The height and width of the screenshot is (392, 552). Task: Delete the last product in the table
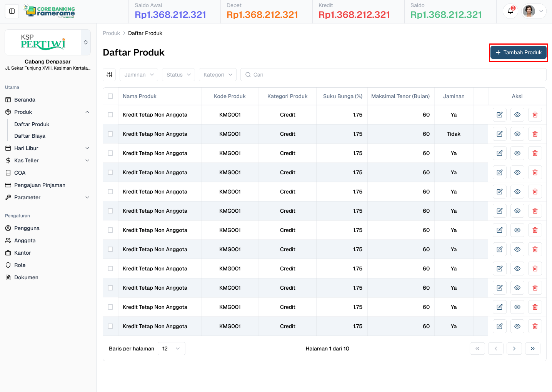coord(535,326)
